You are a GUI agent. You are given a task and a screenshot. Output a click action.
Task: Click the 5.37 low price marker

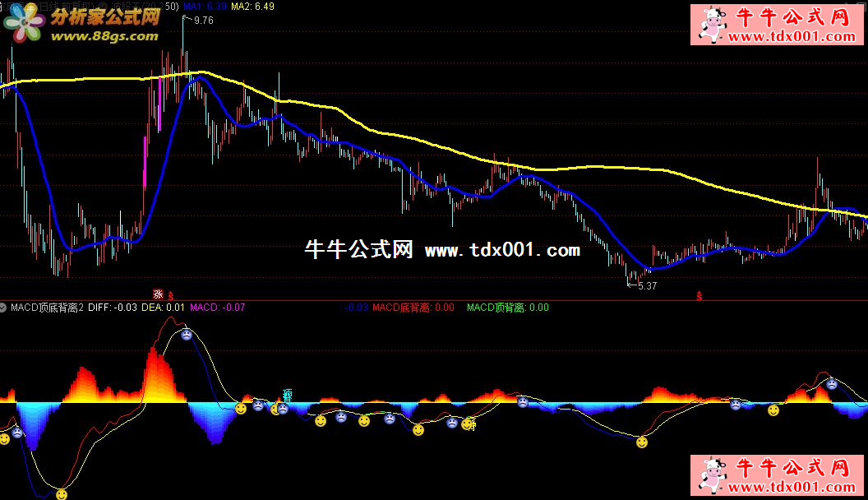coord(644,286)
